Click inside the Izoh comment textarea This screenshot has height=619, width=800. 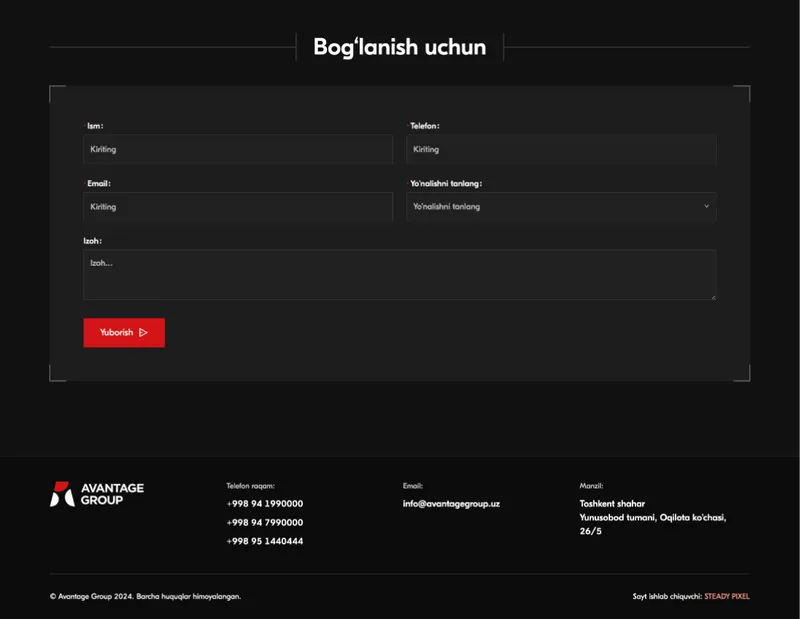point(399,274)
